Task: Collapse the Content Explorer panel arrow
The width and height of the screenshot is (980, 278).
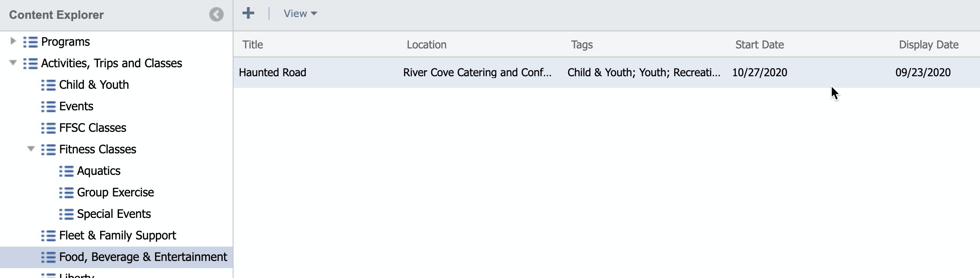Action: click(216, 15)
